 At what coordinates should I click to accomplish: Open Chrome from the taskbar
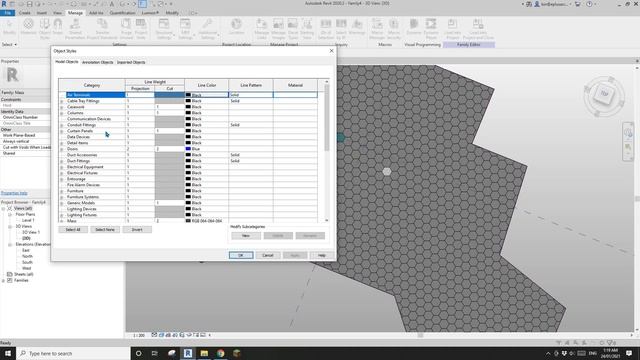coord(220,353)
